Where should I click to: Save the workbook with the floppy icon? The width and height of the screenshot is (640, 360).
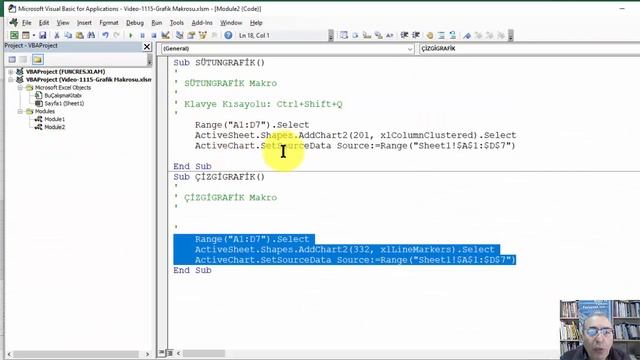coord(42,36)
